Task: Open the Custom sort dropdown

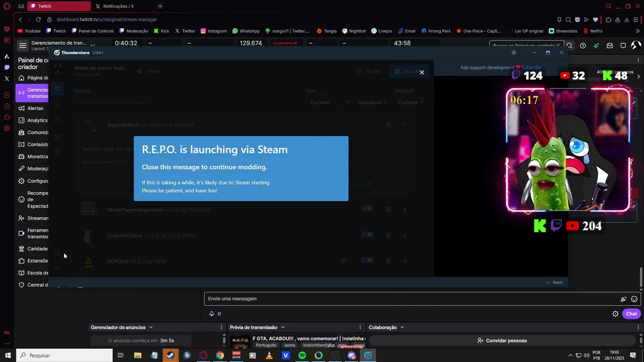Action: (x=330, y=103)
